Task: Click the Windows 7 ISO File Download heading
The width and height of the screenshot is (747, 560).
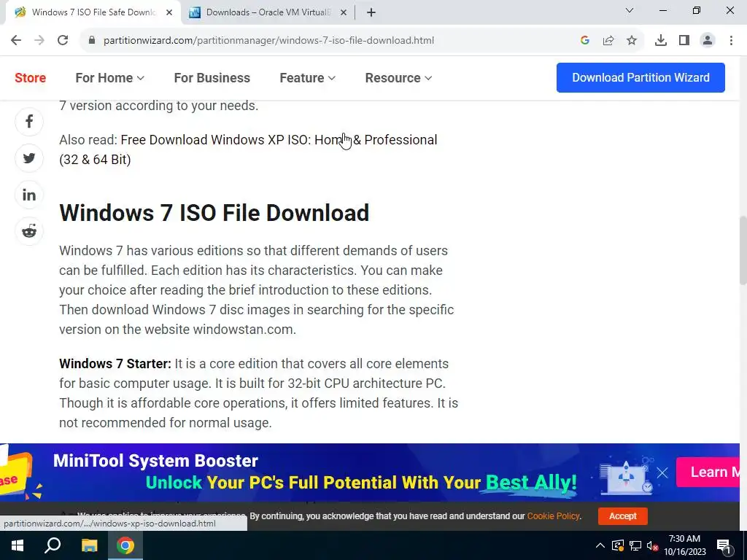Action: point(214,213)
